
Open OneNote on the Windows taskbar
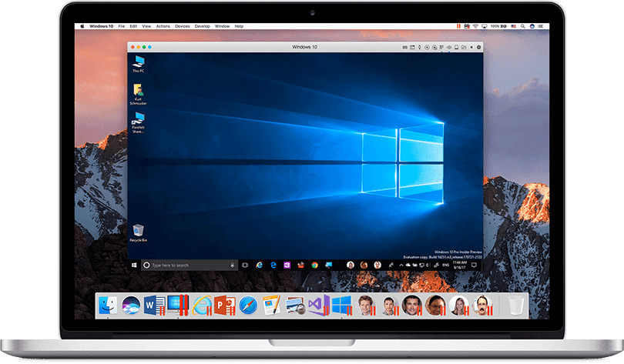pyautogui.click(x=287, y=265)
